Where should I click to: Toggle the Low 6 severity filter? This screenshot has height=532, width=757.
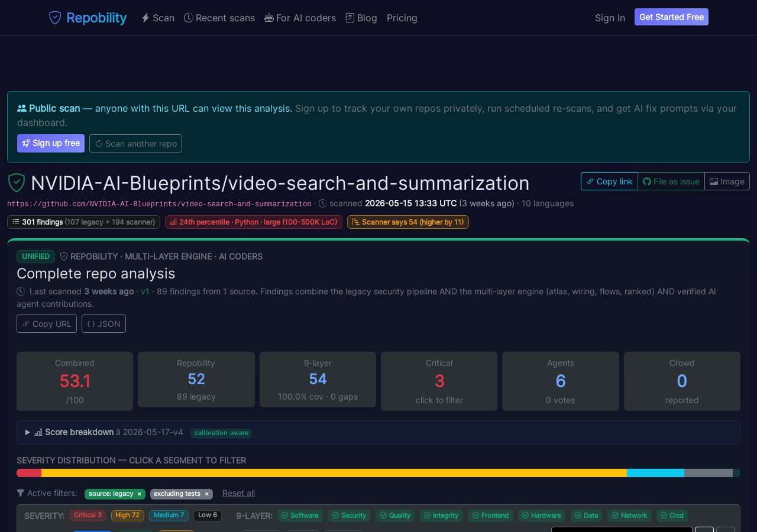(208, 515)
